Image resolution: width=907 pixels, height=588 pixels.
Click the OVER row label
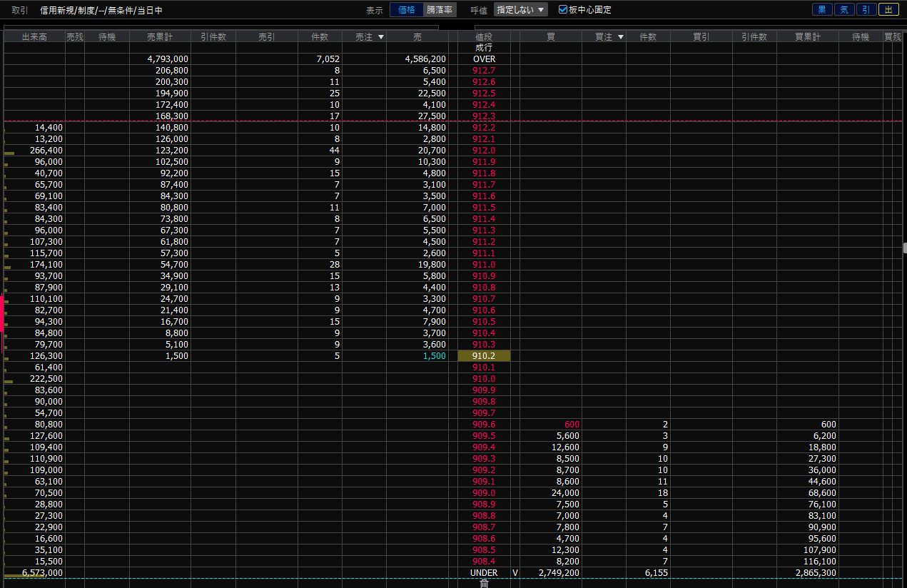[x=484, y=59]
